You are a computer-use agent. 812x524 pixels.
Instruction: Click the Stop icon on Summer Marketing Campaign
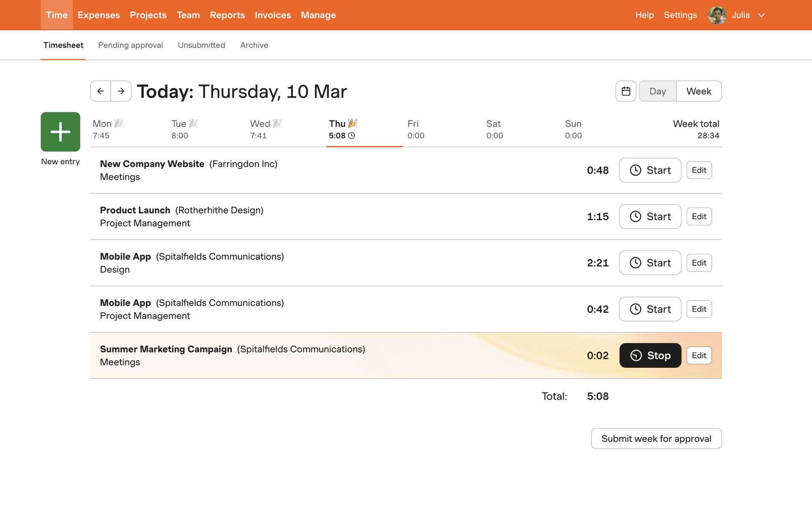coord(636,355)
